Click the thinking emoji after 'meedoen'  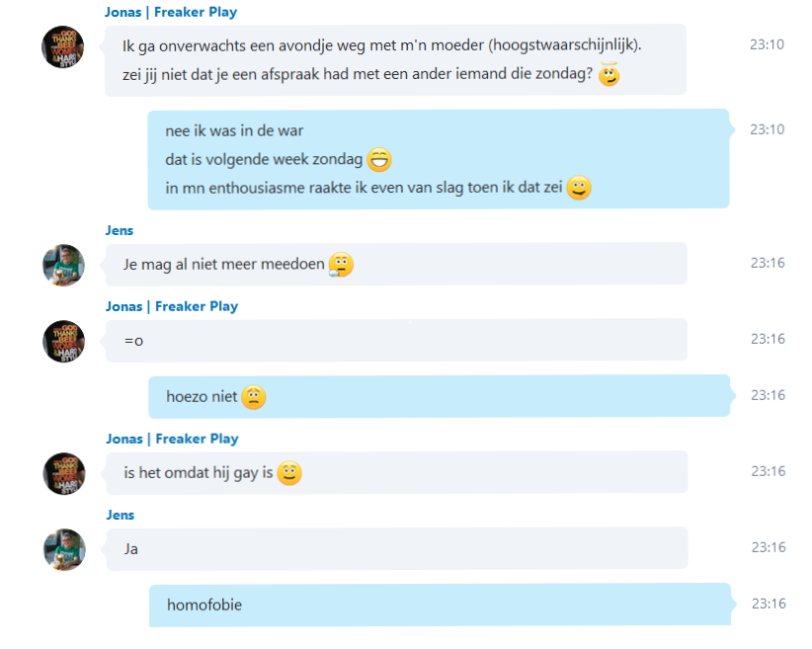click(x=341, y=265)
